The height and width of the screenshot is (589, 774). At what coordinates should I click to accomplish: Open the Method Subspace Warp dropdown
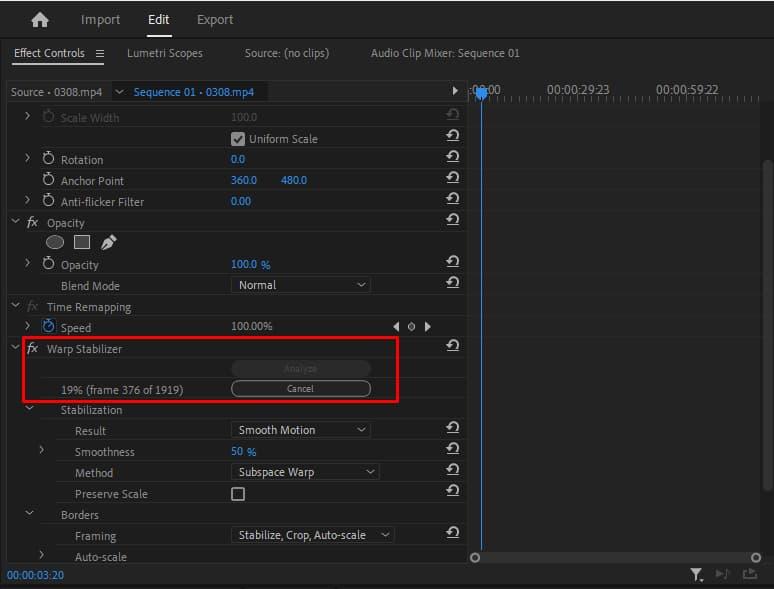click(x=305, y=472)
